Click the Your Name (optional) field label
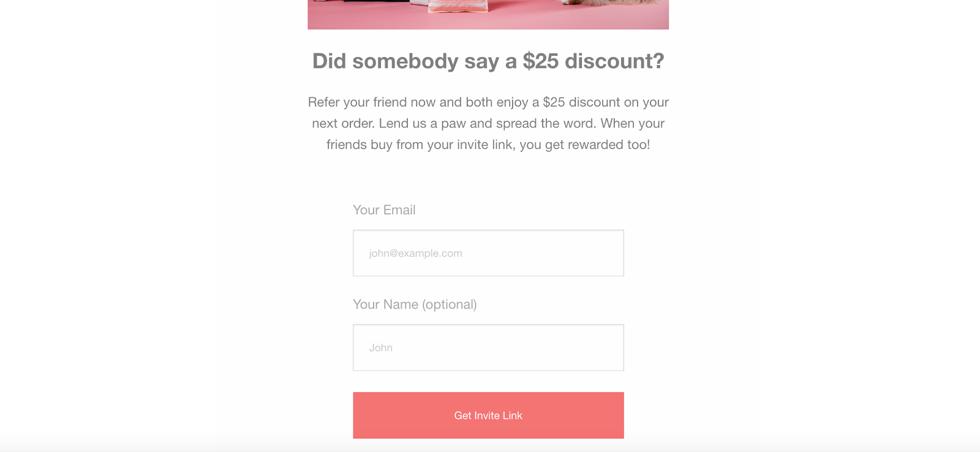This screenshot has width=980, height=452. [x=415, y=304]
